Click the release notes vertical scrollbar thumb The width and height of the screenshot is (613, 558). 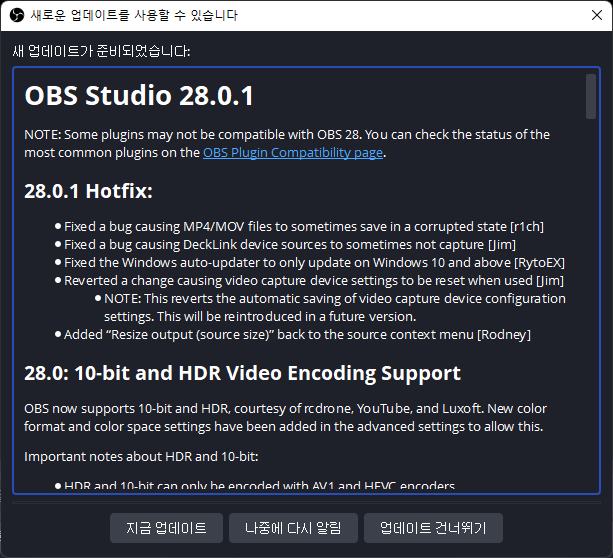coord(590,97)
